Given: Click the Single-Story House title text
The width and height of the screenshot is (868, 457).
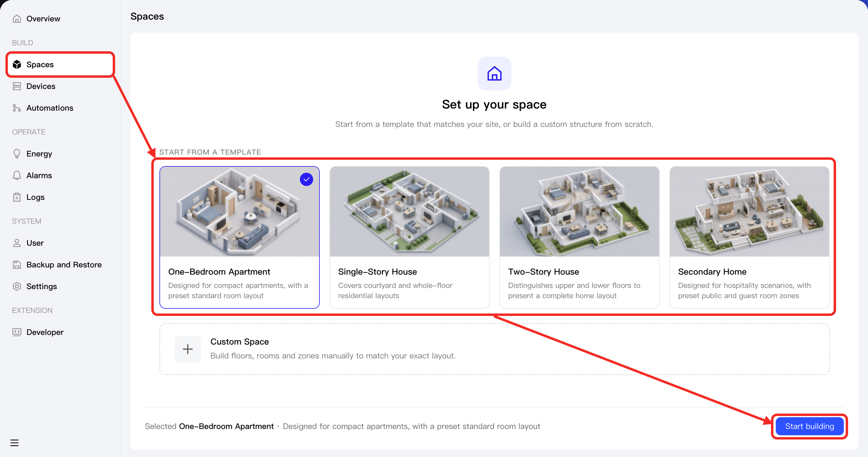Looking at the screenshot, I should coord(377,272).
